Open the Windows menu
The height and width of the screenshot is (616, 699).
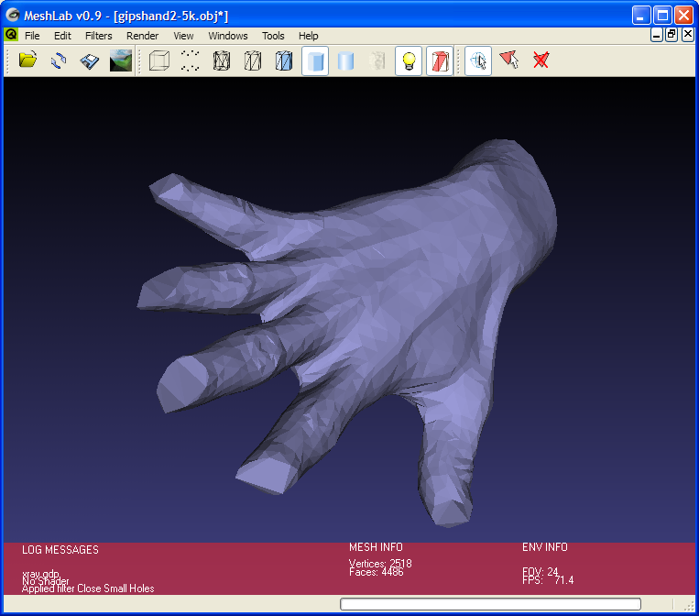227,36
